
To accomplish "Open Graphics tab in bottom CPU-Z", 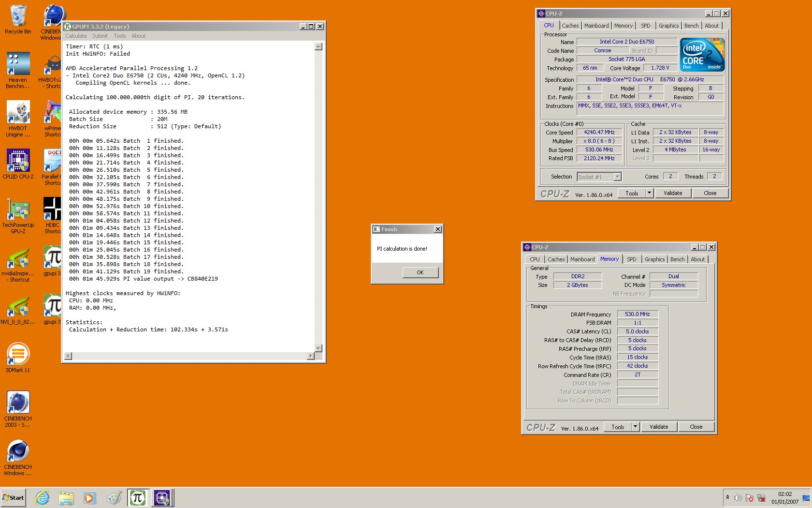I will coord(654,259).
